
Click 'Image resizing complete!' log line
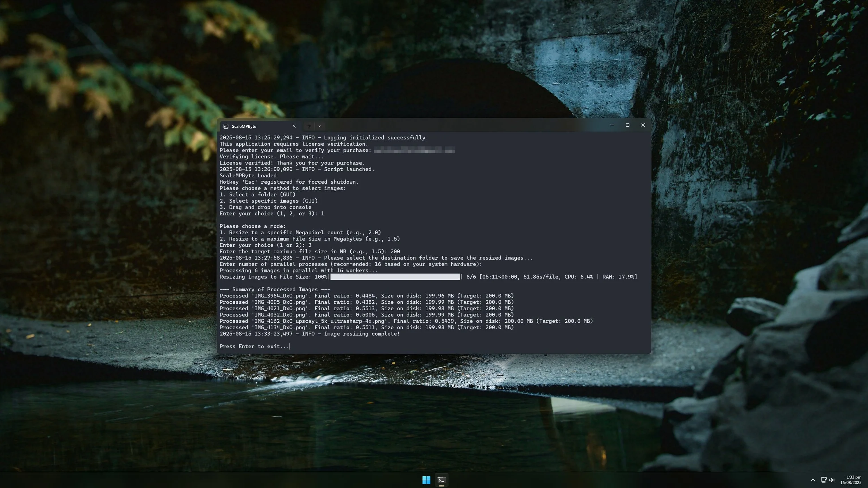pos(362,334)
